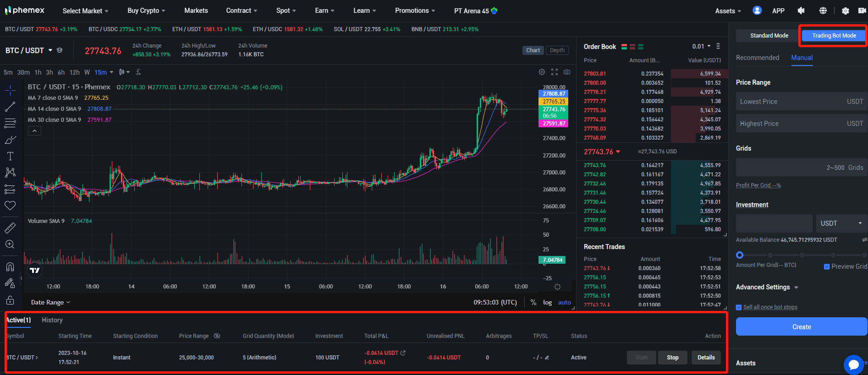868x375 pixels.
Task: Toggle Sell all once bot stops checkbox
Action: [739, 307]
